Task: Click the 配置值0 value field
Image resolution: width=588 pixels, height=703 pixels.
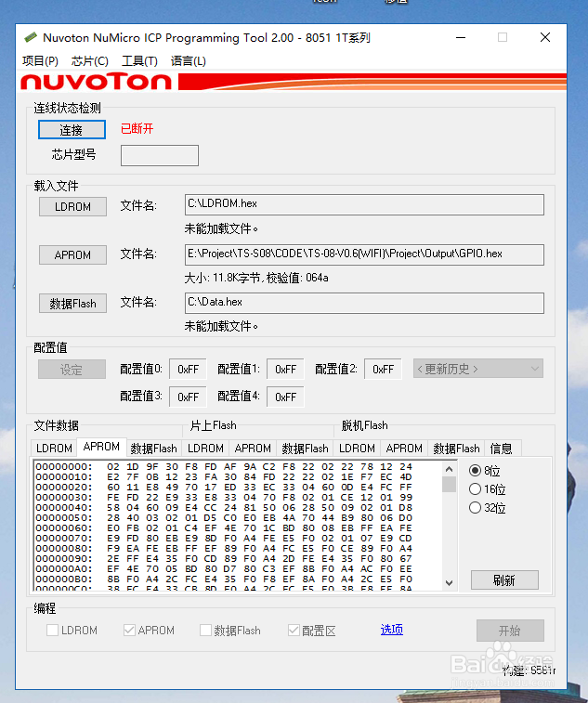Action: (188, 370)
